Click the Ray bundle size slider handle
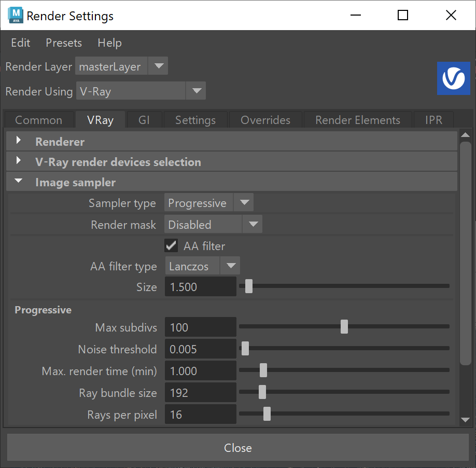Viewport: 476px width, 468px height. click(x=262, y=392)
